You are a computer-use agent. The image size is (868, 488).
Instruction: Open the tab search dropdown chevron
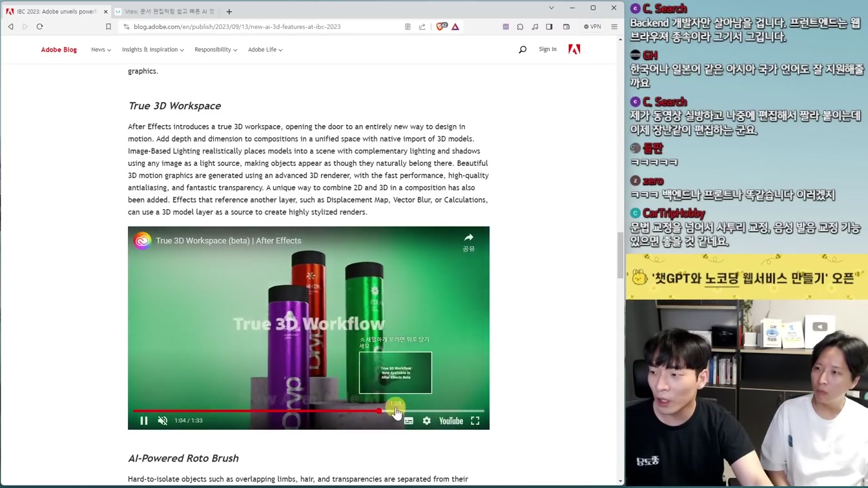tap(551, 8)
